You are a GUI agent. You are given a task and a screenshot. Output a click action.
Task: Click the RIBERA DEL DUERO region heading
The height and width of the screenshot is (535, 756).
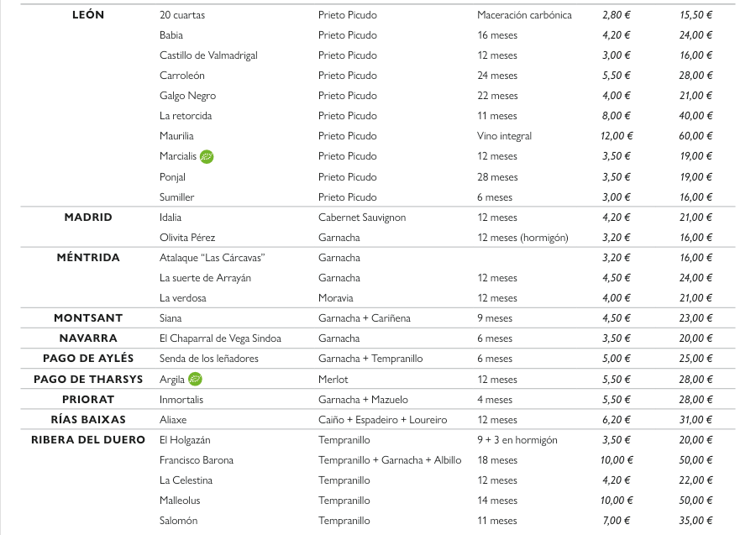point(87,439)
